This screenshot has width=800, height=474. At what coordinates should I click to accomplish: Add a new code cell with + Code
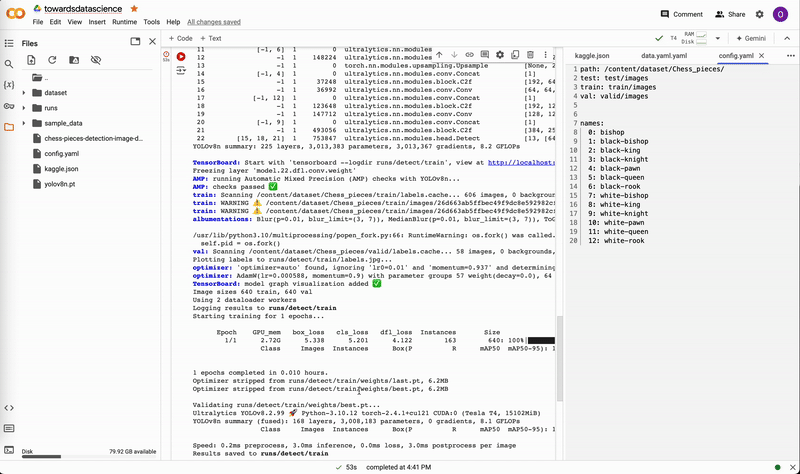(179, 38)
